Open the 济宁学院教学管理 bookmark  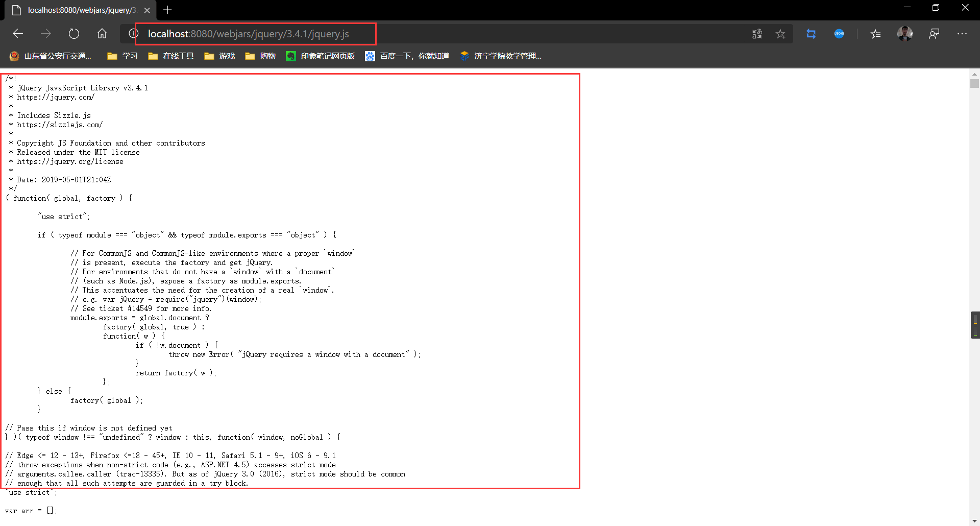click(501, 56)
